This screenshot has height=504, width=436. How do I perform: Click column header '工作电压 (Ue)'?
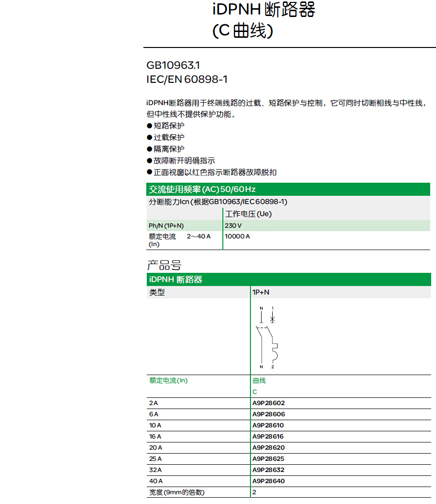click(249, 214)
